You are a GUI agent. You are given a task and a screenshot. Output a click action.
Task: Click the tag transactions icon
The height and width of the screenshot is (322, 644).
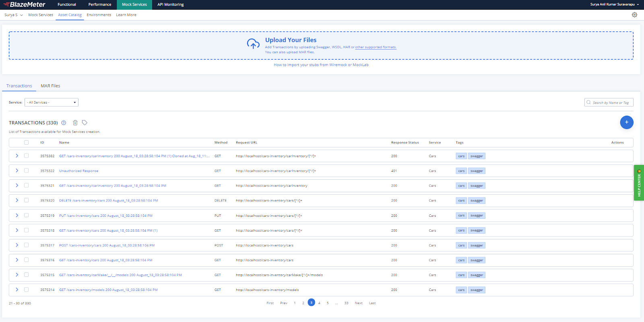point(85,123)
